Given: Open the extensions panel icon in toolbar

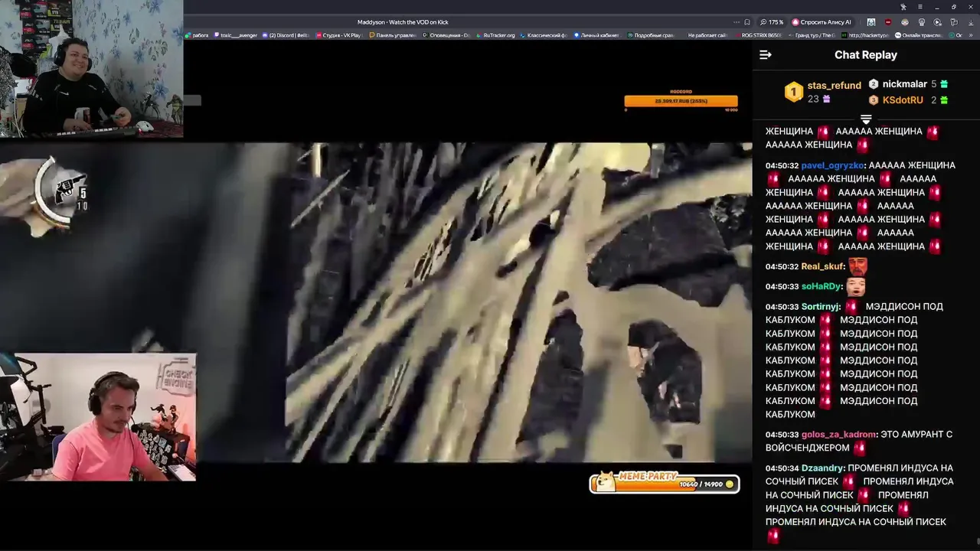Looking at the screenshot, I should tap(954, 22).
